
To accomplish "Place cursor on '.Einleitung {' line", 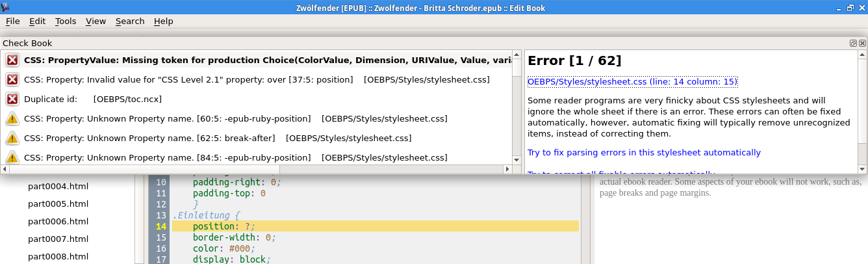I will 207,215.
